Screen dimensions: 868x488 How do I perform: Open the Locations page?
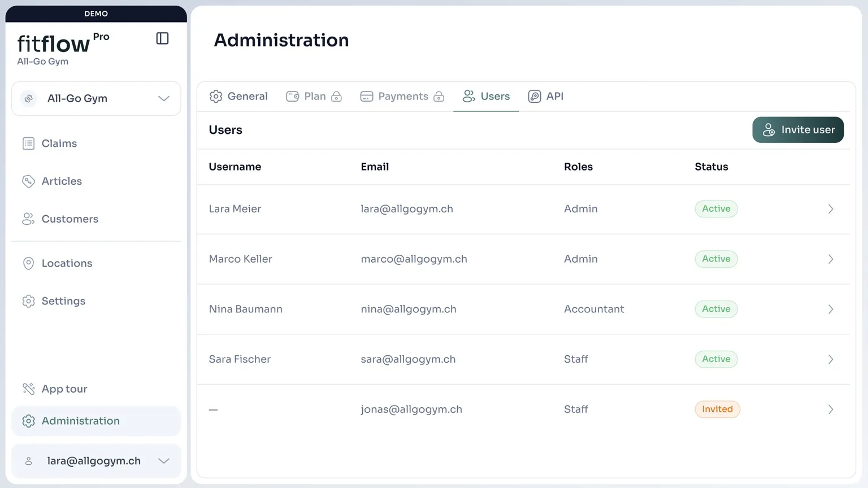tap(96, 263)
